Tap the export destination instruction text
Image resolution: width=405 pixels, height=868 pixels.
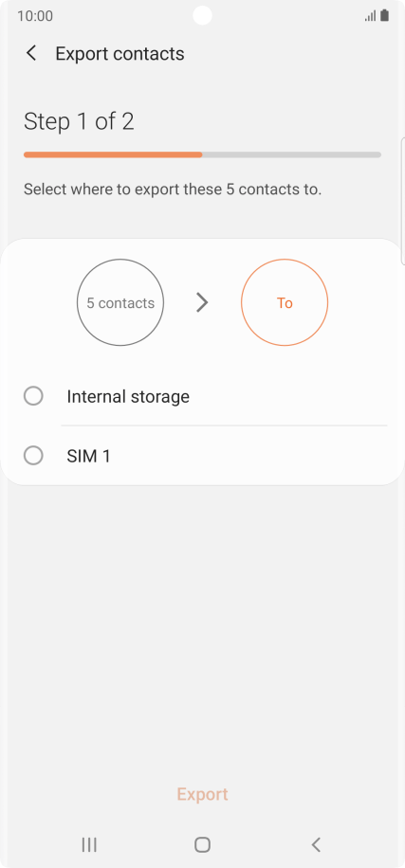click(x=173, y=190)
